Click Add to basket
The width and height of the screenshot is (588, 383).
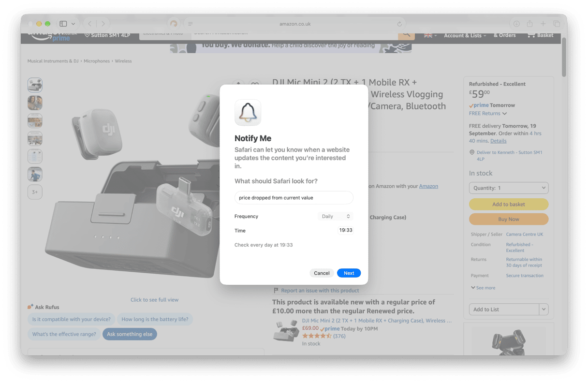pos(509,204)
